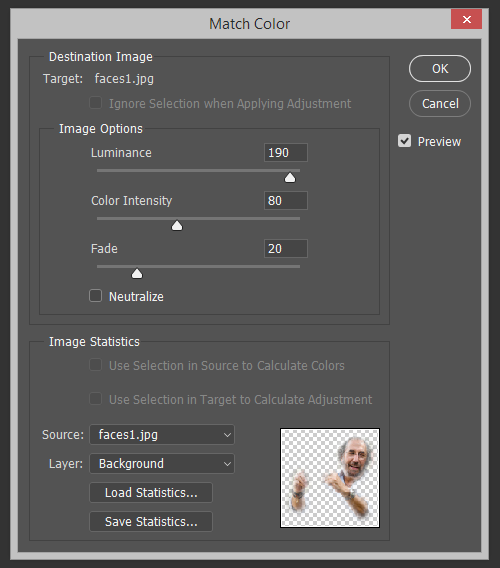Viewport: 500px width, 568px height.
Task: Click the Fade value field
Action: (286, 248)
